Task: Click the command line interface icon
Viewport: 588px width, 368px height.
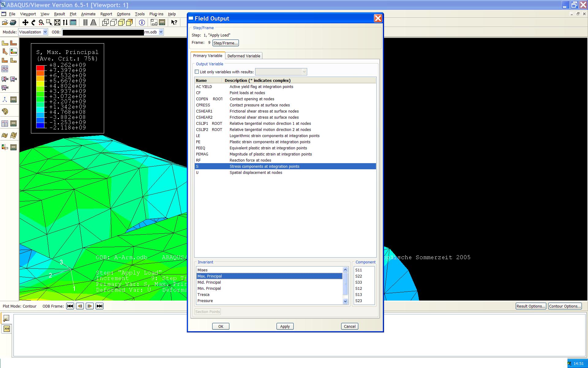Action: (x=7, y=329)
